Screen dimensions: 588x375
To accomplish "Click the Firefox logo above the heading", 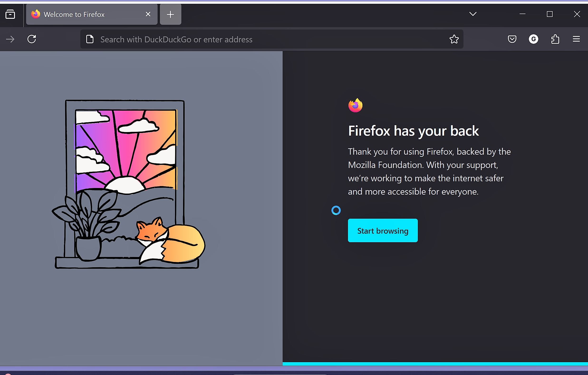I will tap(355, 105).
